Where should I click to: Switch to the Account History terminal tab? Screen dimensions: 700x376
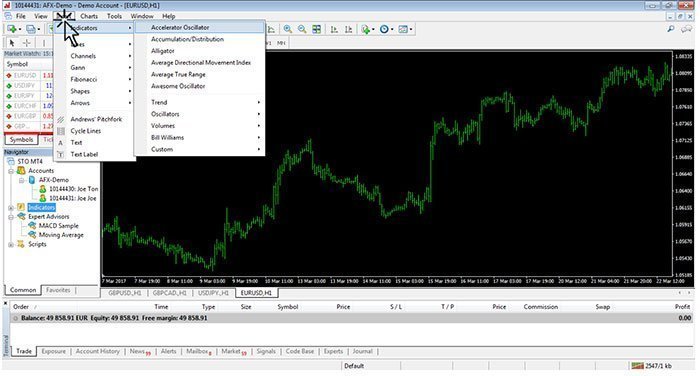pyautogui.click(x=98, y=351)
